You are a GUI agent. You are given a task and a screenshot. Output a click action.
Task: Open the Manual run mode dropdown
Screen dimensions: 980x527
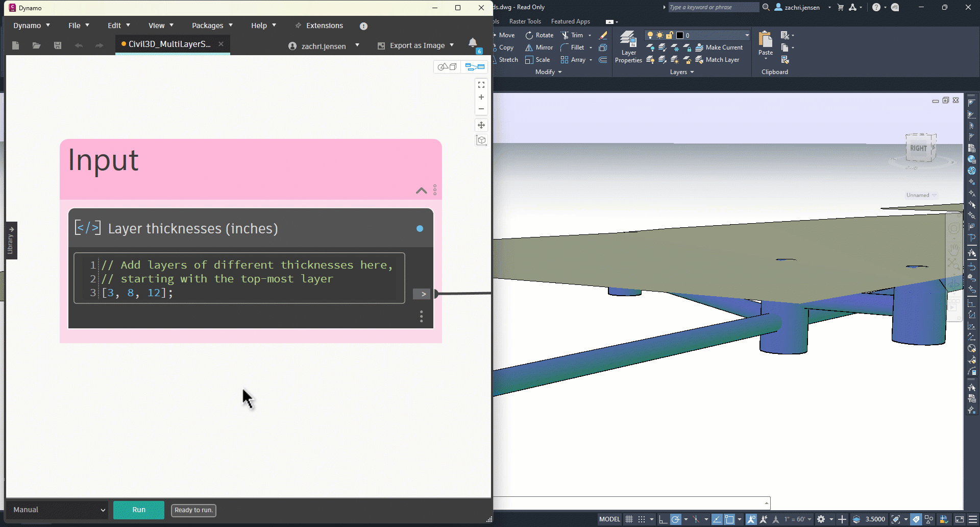pyautogui.click(x=58, y=510)
